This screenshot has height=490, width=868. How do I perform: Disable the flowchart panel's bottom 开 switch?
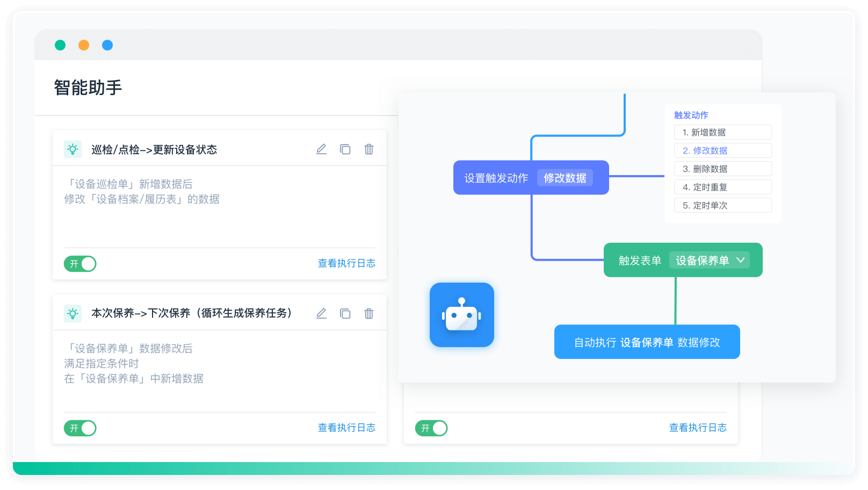click(x=431, y=428)
